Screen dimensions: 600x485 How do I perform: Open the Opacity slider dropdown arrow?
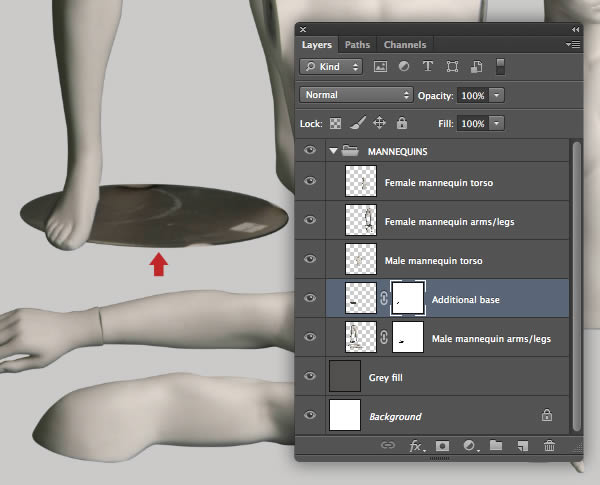[497, 95]
